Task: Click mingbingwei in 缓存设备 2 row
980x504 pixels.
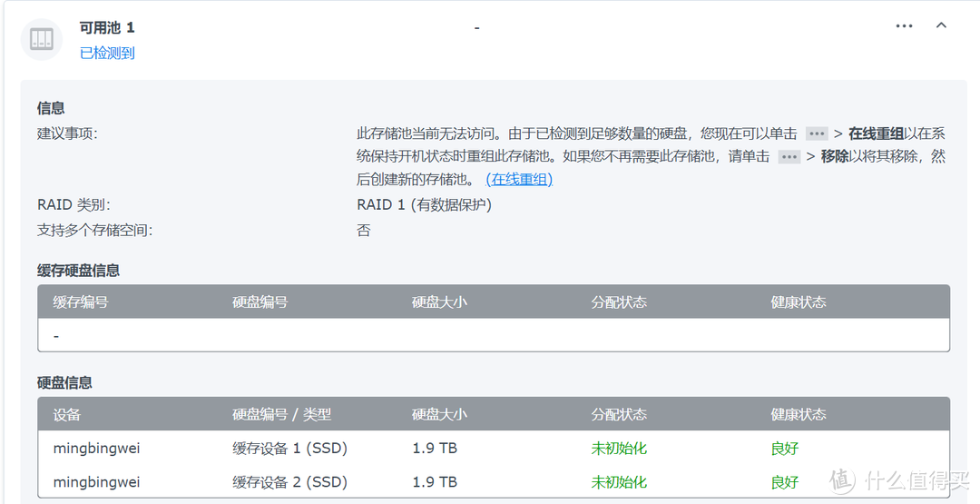Action: (97, 482)
